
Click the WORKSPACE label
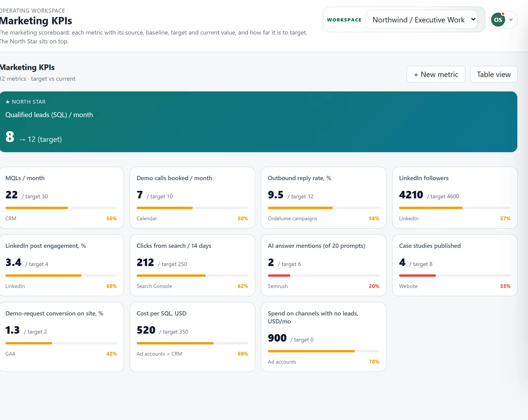click(344, 20)
